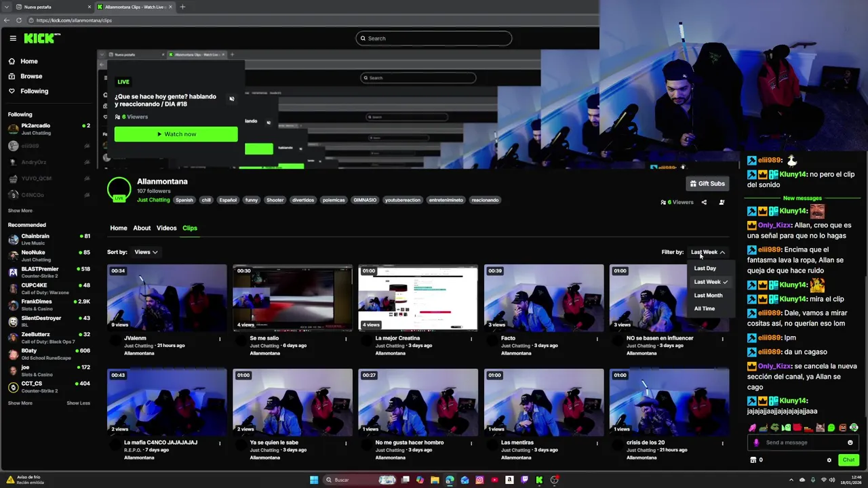
Task: Open options for Se me salio clip
Action: click(x=345, y=339)
